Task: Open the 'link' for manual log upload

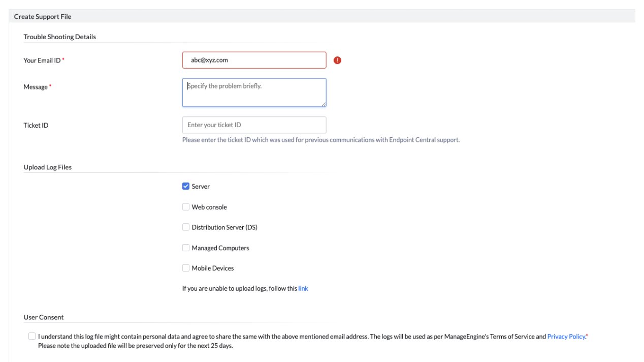Action: point(303,288)
